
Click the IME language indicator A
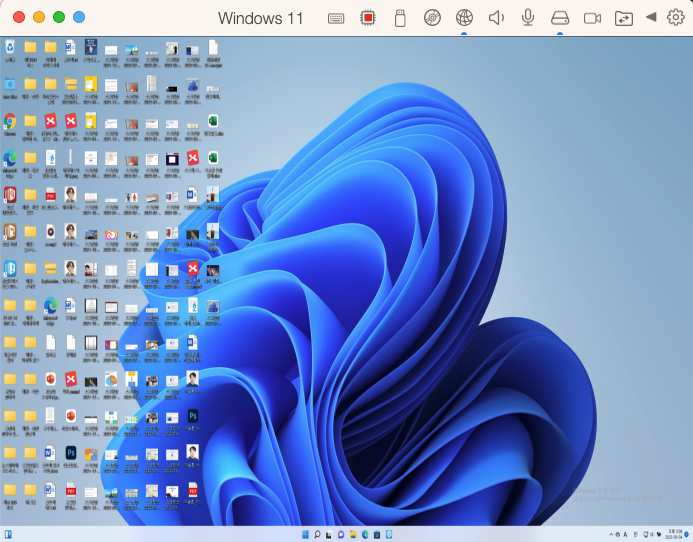tap(625, 535)
